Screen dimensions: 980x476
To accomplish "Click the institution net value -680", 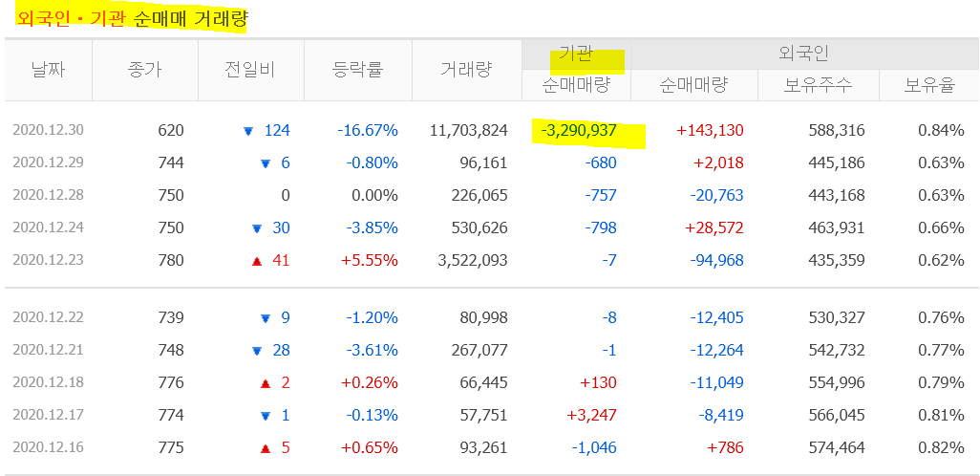I will coord(601,163).
